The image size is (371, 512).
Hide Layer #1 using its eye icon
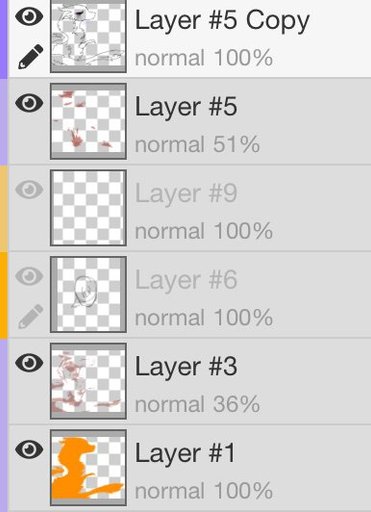29,449
